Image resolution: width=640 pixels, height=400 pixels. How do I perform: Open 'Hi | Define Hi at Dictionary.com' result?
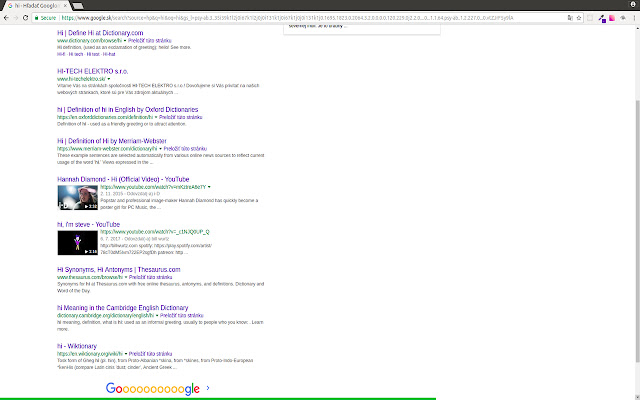(100, 33)
